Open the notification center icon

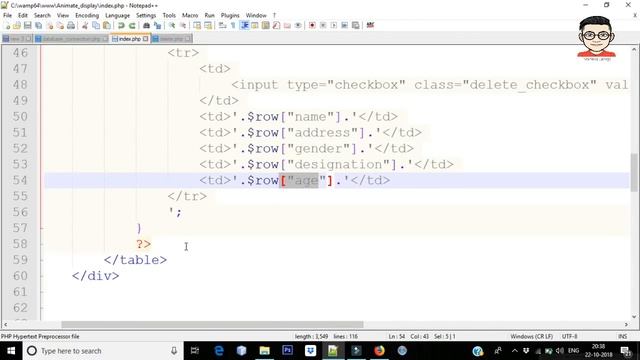click(626, 351)
